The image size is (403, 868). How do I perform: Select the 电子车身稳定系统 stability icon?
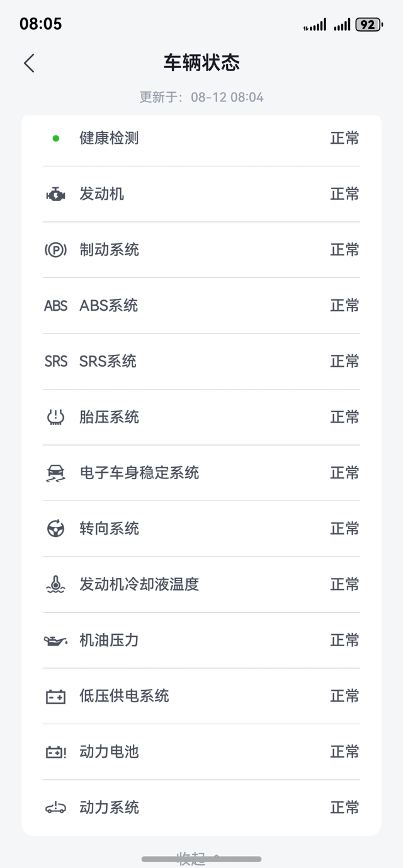coord(56,473)
